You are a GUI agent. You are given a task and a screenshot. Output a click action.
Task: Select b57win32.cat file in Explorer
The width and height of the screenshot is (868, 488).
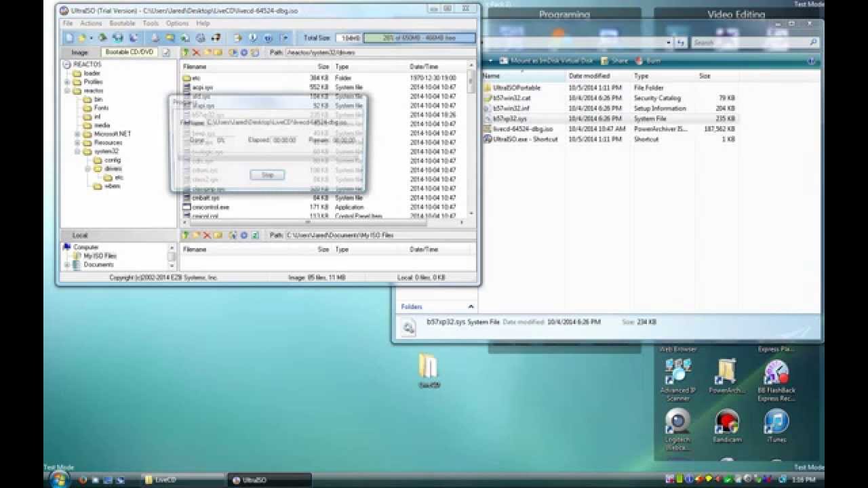pyautogui.click(x=512, y=98)
